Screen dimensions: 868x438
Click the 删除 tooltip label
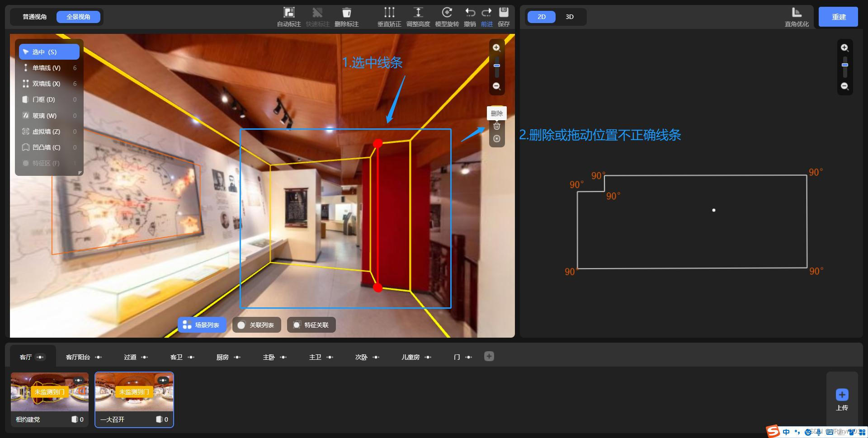click(x=496, y=113)
